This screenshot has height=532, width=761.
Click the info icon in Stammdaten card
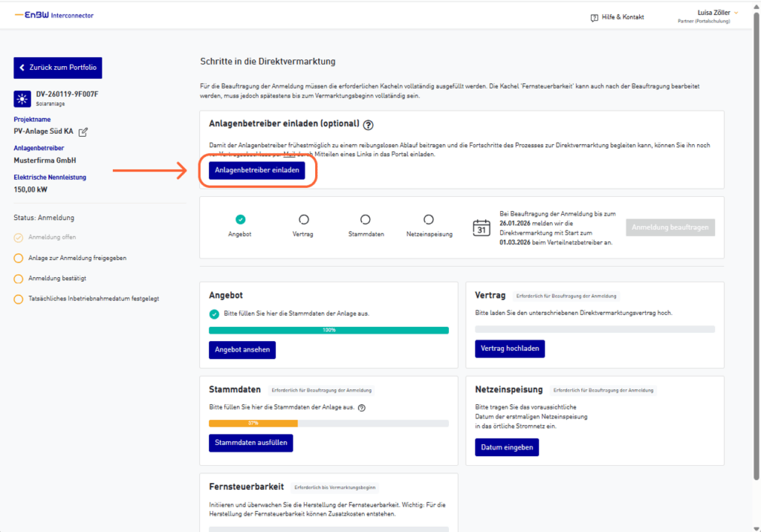click(361, 407)
